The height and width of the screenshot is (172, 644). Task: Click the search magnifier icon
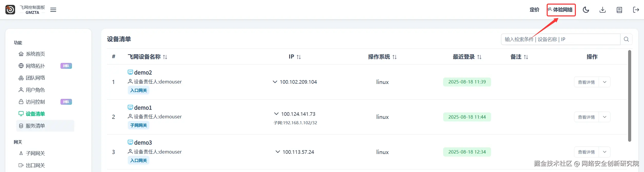point(626,39)
